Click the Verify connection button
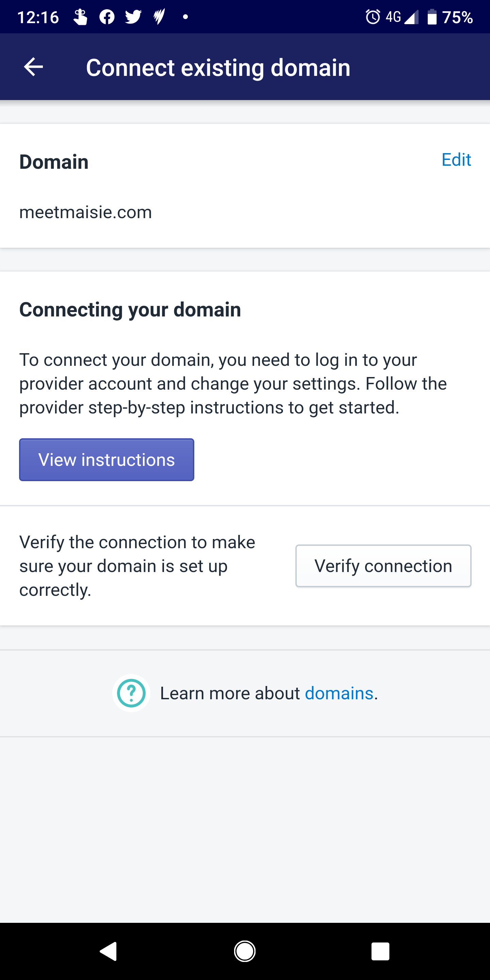This screenshot has height=980, width=490. (383, 566)
